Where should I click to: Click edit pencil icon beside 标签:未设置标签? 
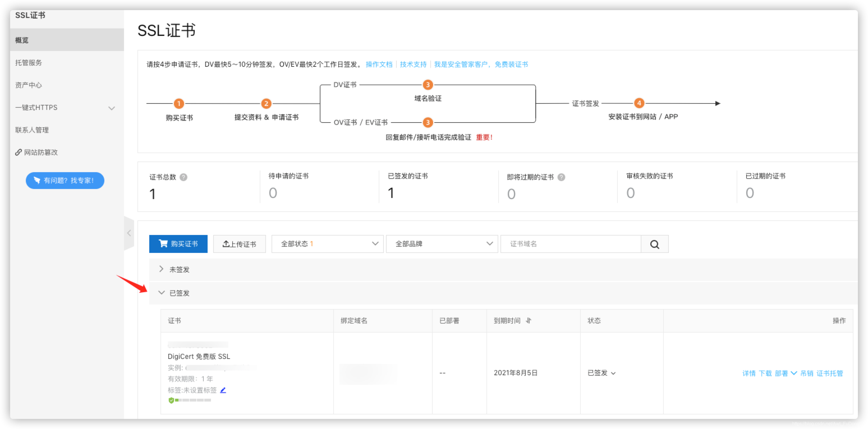click(223, 390)
